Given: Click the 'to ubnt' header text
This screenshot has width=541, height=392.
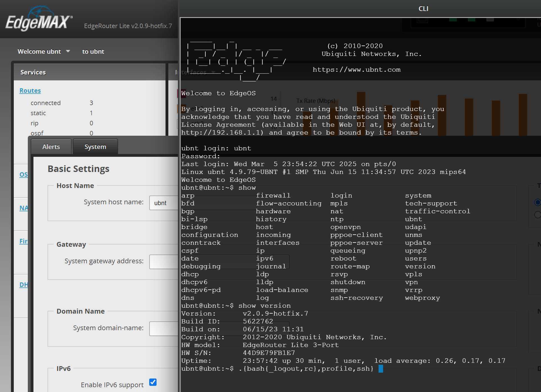Looking at the screenshot, I should [x=93, y=51].
